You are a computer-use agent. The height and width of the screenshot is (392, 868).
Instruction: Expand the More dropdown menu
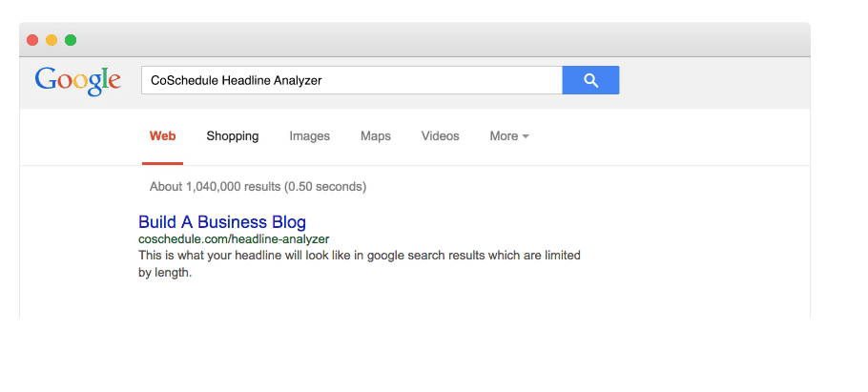pyautogui.click(x=509, y=136)
